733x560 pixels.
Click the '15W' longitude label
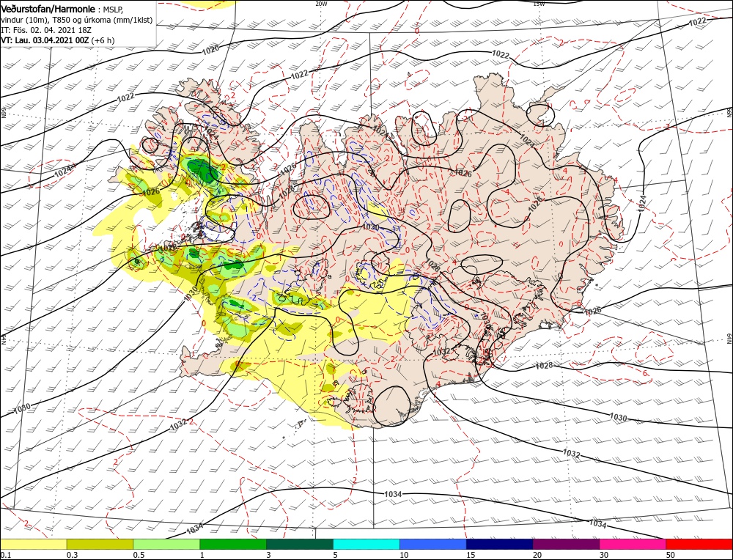(539, 3)
